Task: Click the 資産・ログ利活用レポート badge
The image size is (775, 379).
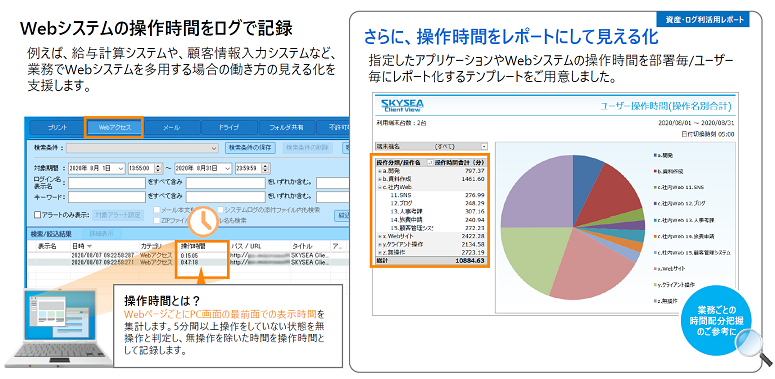Action: pyautogui.click(x=702, y=20)
